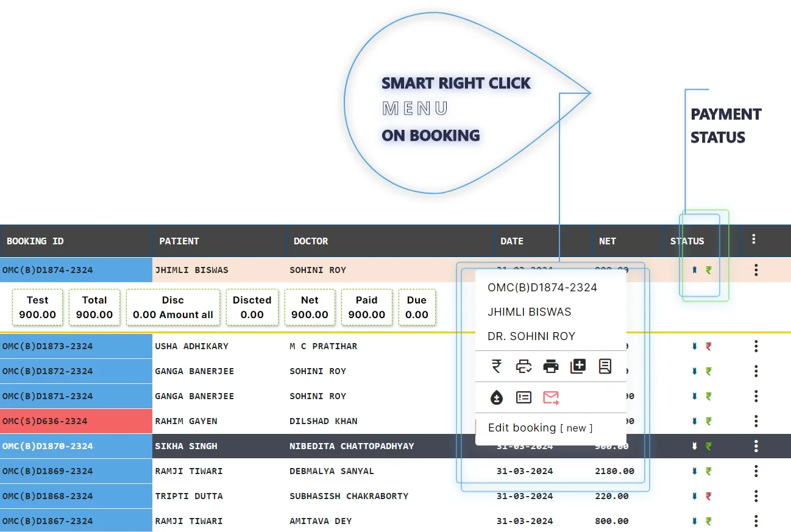Click booking ID cell OMC(B)D1873-2324
This screenshot has width=791, height=532.
(x=76, y=346)
